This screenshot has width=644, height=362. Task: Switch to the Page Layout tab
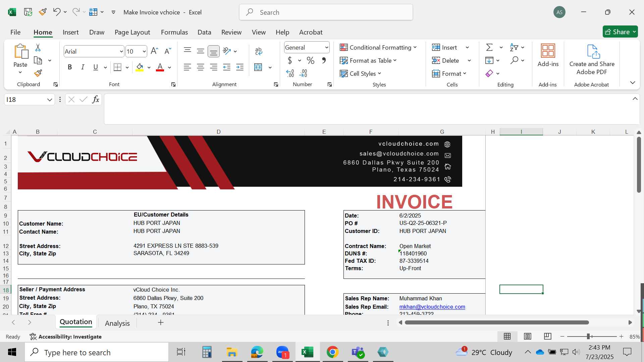pos(132,32)
